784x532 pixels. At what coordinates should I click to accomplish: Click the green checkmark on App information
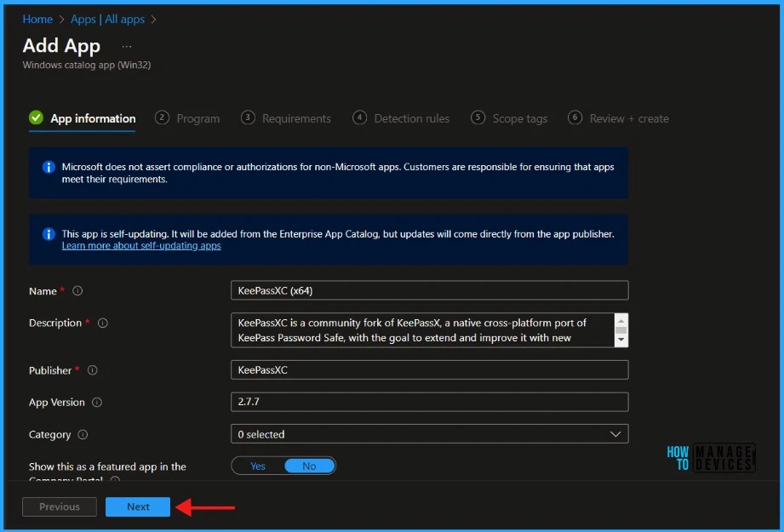[x=36, y=118]
